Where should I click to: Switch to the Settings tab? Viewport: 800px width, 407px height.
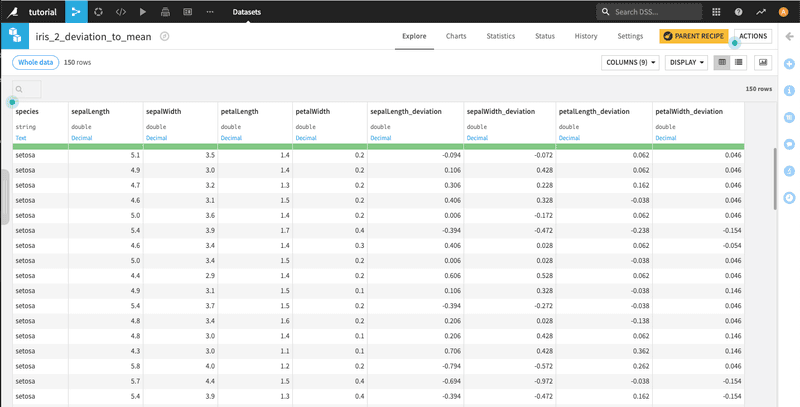coord(630,36)
